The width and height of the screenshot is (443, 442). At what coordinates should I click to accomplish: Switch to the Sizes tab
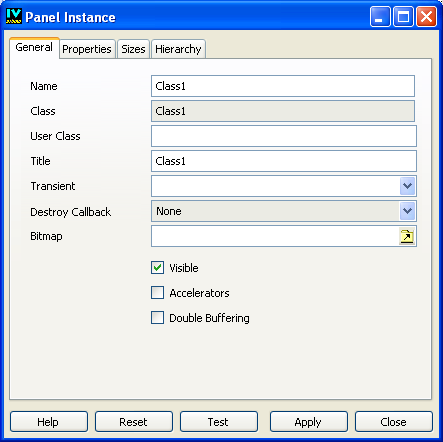[x=133, y=49]
